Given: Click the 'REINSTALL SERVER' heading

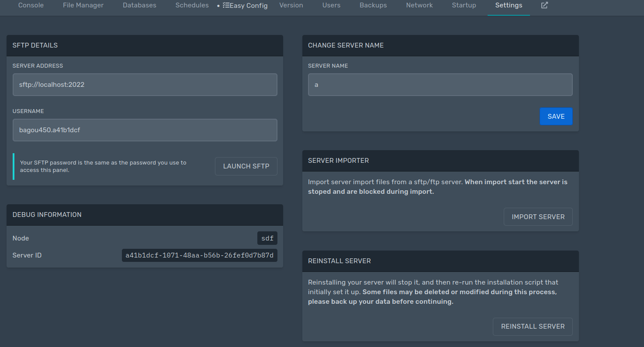Looking at the screenshot, I should [x=339, y=261].
